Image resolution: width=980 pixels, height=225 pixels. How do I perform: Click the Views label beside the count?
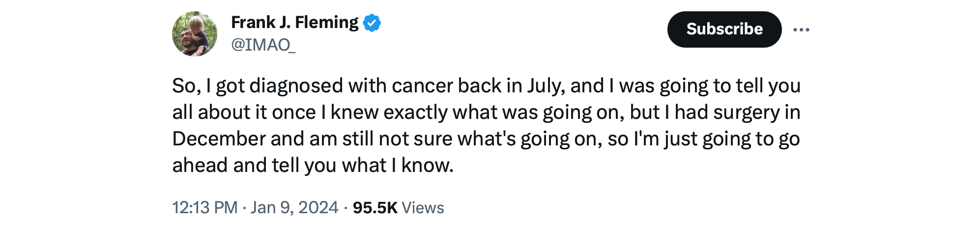tap(423, 208)
